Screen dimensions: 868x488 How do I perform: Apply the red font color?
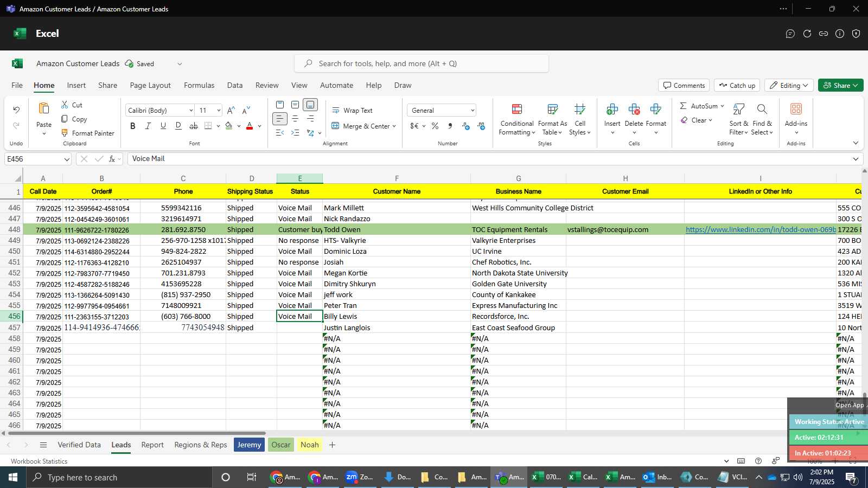250,126
